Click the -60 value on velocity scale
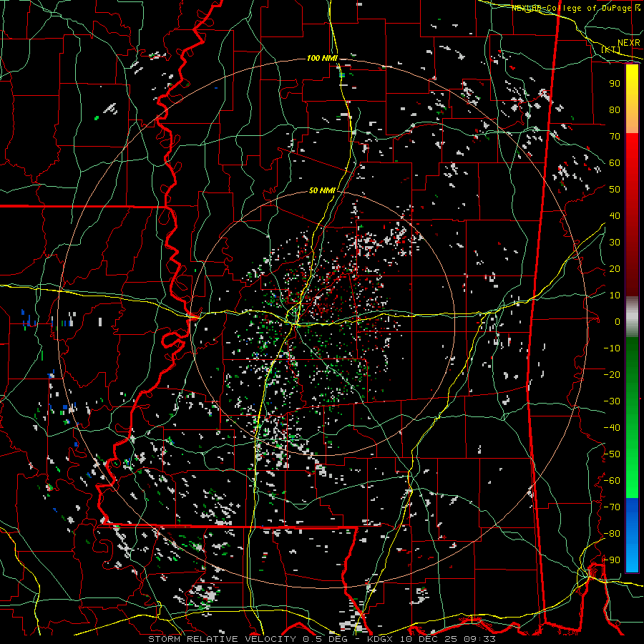644x644 pixels. [612, 481]
